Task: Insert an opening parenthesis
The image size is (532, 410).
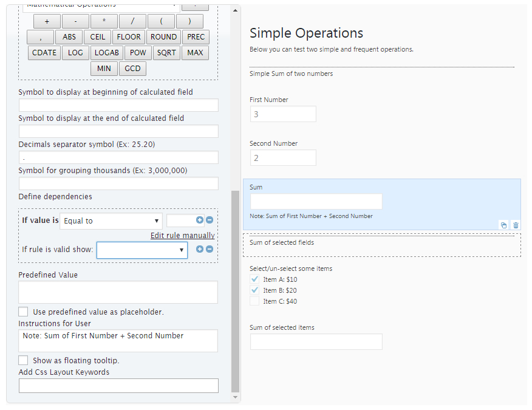Action: click(x=161, y=21)
